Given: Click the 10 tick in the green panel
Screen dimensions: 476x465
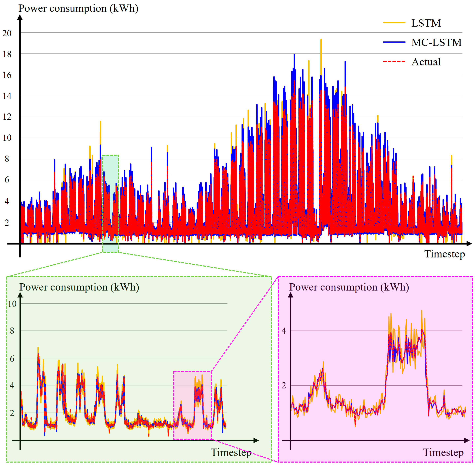Looking at the screenshot, I should point(12,304).
